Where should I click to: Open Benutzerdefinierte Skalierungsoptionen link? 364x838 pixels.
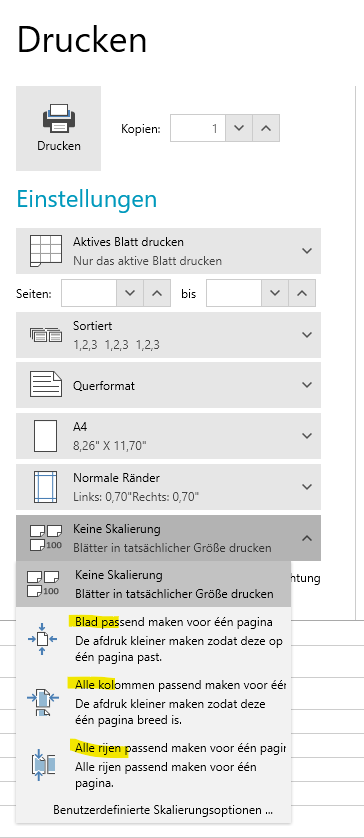point(163,810)
